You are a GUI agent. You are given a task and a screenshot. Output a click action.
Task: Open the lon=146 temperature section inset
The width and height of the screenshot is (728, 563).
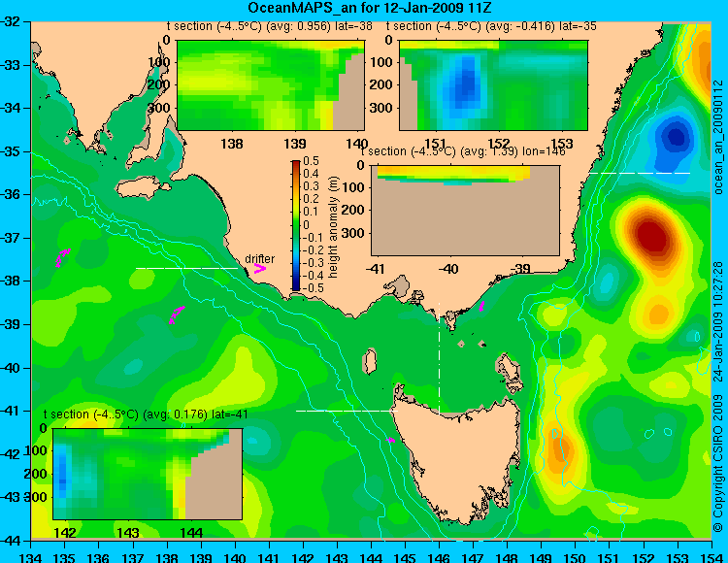(465, 211)
